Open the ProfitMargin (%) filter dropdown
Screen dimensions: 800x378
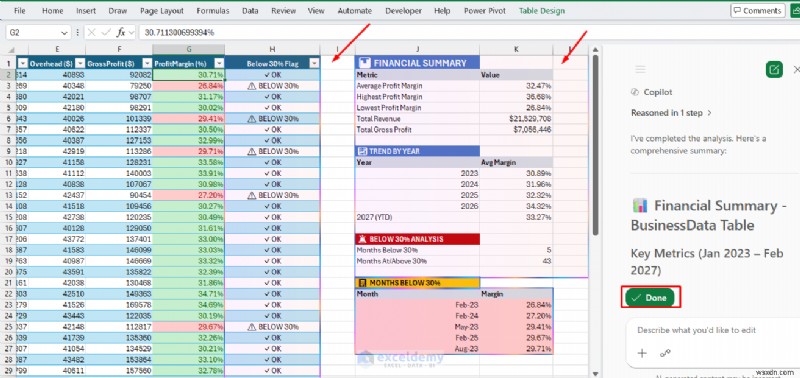(219, 64)
